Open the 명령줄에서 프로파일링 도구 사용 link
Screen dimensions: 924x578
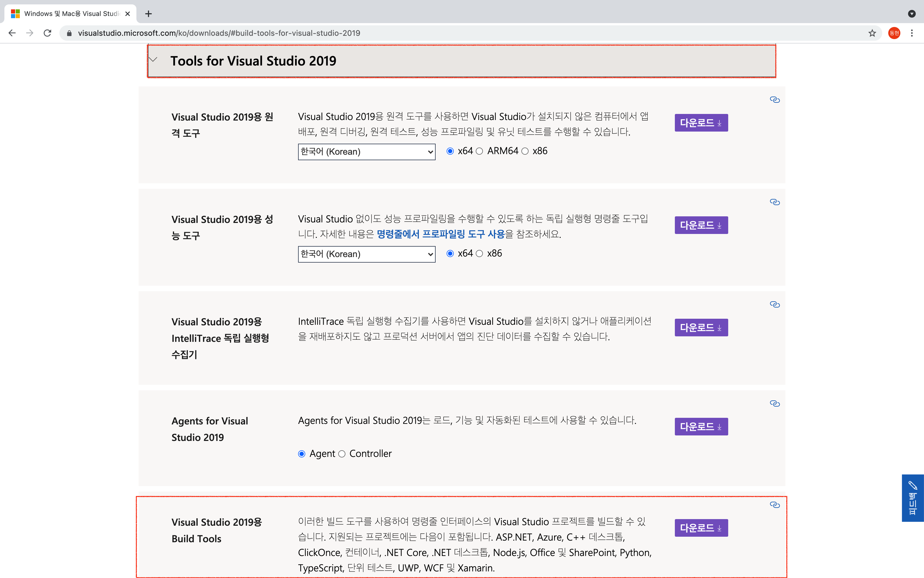point(441,234)
